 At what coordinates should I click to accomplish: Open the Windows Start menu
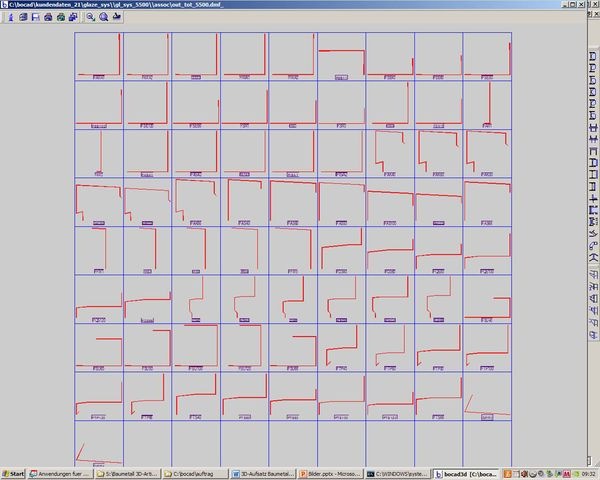14,473
